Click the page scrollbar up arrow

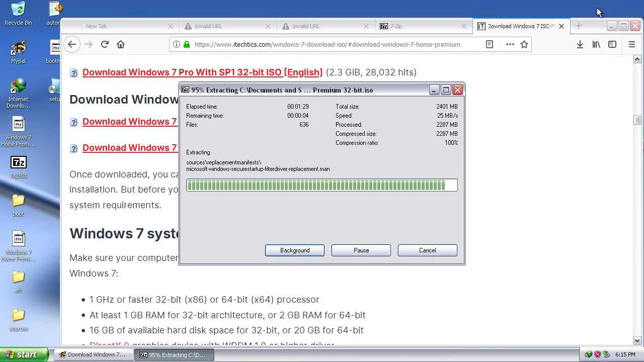pos(637,59)
